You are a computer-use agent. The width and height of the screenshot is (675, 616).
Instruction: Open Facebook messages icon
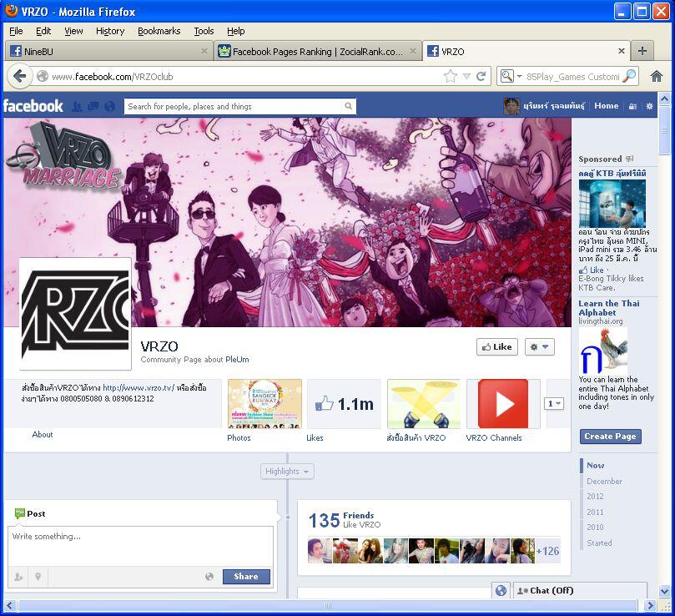pos(93,106)
